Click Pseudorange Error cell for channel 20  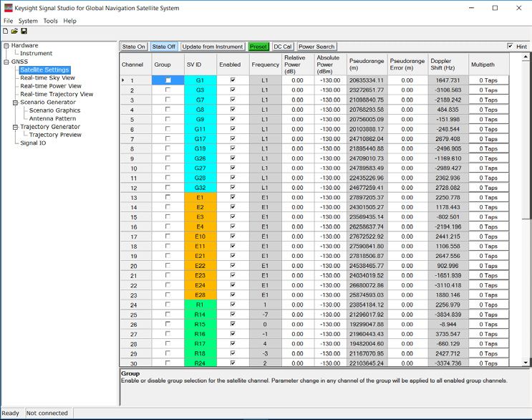point(407,266)
